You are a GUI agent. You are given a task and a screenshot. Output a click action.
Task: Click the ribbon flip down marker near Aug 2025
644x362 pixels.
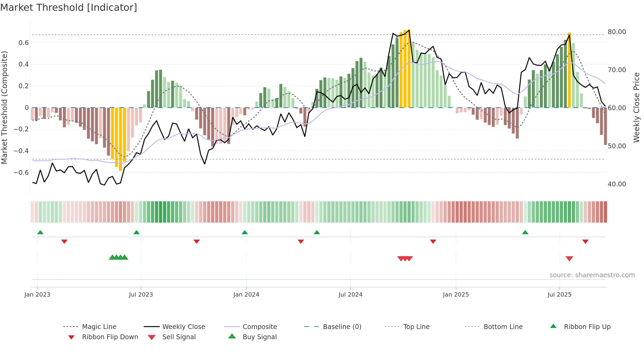[x=586, y=242]
